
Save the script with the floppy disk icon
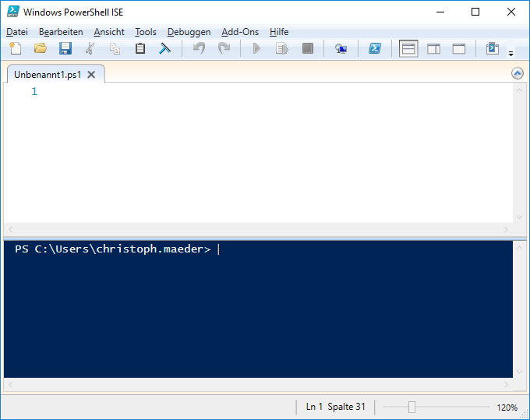tap(65, 48)
